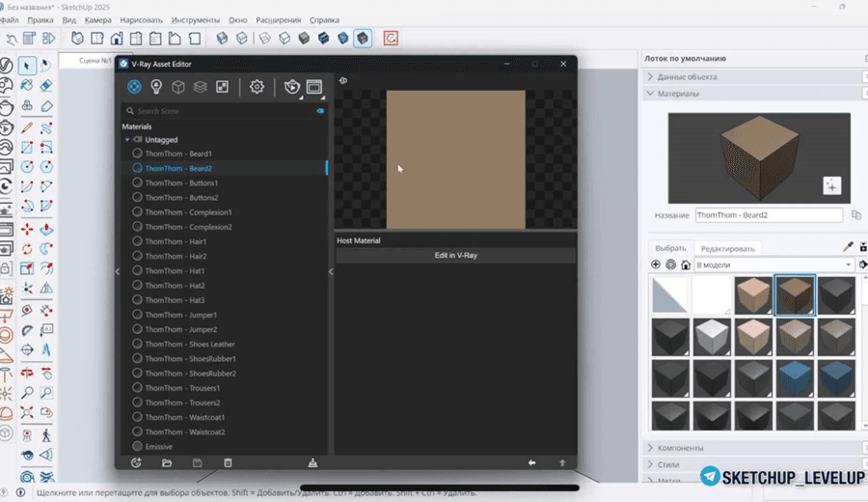Toggle the middle pane collapse arrow
The width and height of the screenshot is (868, 502).
tap(331, 271)
